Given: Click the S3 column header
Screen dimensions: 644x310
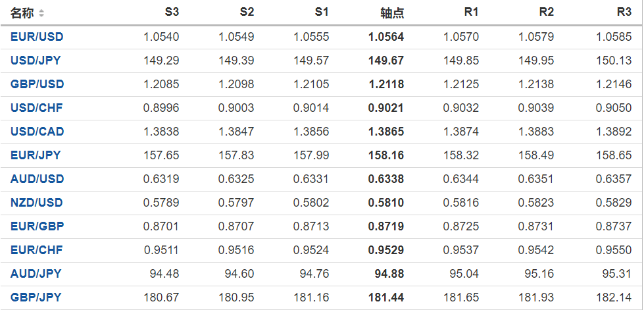Looking at the screenshot, I should click(171, 13).
